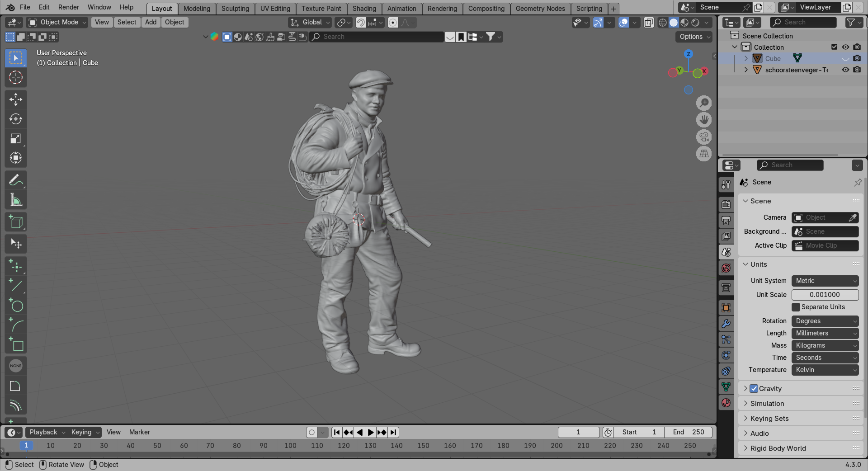Open the Modifiers wrench properties tab
This screenshot has width=868, height=471.
pyautogui.click(x=726, y=324)
